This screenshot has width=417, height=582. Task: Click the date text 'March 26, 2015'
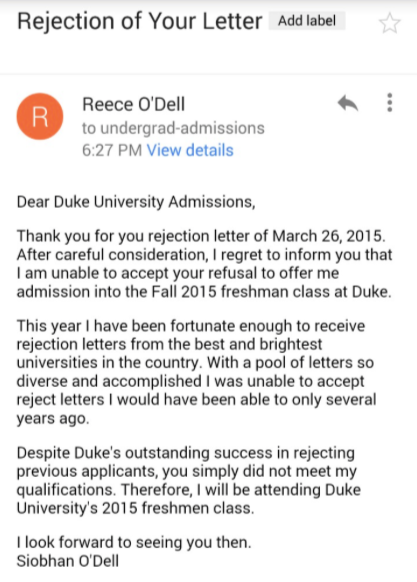327,236
